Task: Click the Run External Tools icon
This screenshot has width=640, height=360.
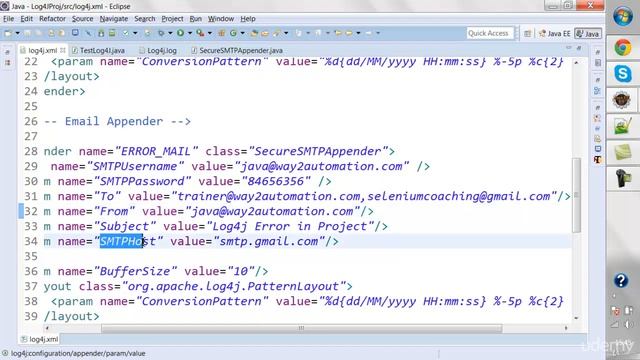Action: (x=200, y=33)
